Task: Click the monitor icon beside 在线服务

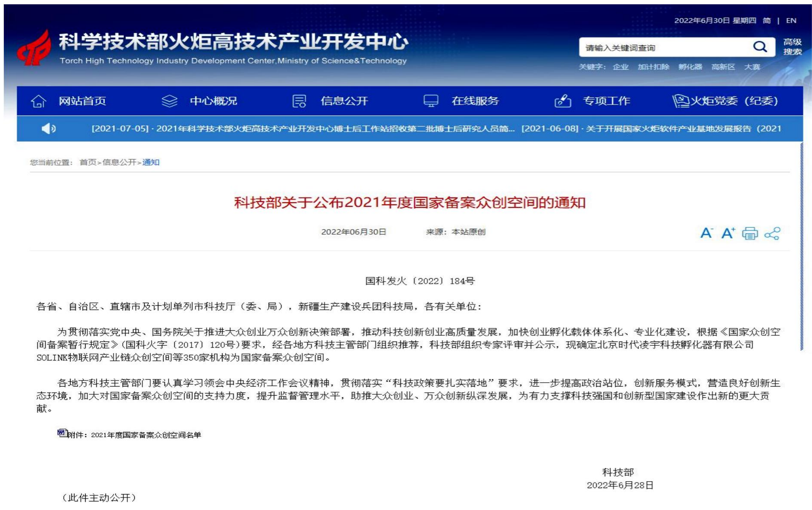Action: coord(430,101)
